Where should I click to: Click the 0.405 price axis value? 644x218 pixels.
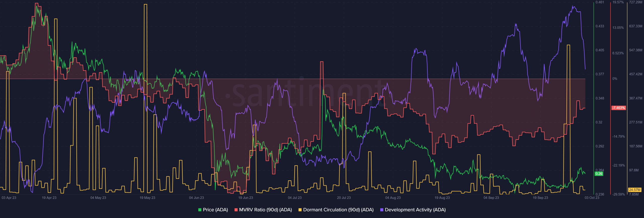[x=600, y=50]
